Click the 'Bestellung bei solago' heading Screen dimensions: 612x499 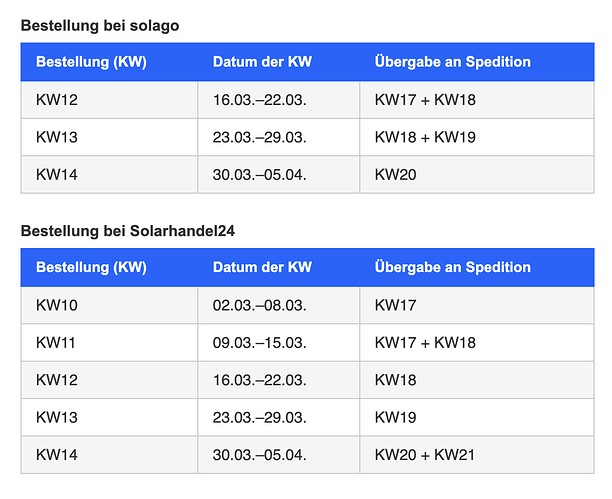[x=100, y=26]
